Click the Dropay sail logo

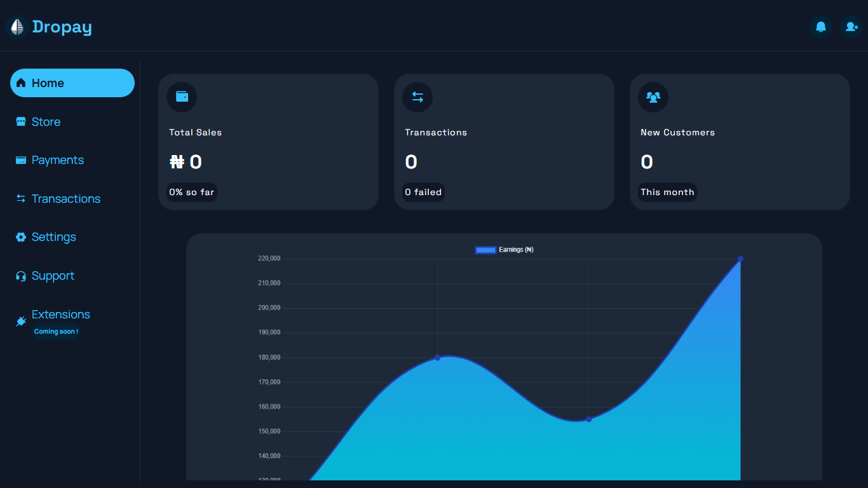point(16,27)
